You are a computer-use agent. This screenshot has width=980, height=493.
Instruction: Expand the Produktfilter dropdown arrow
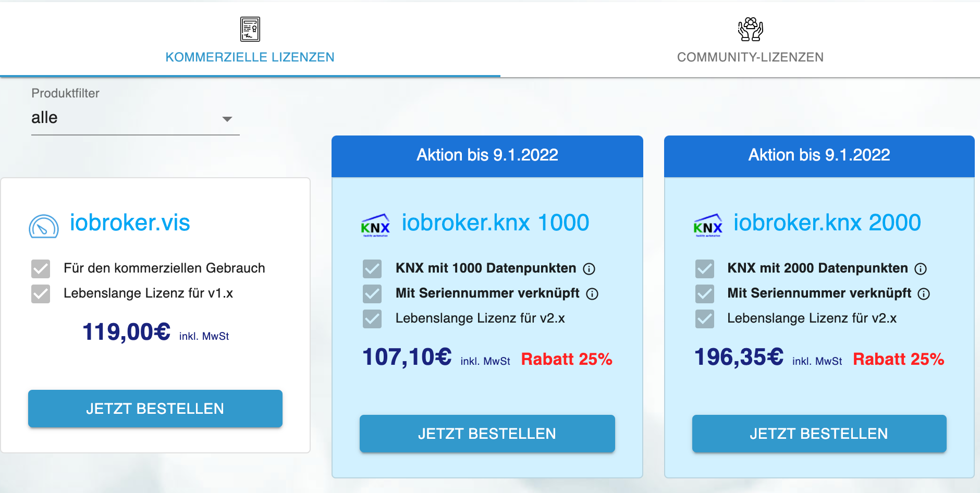[x=227, y=119]
